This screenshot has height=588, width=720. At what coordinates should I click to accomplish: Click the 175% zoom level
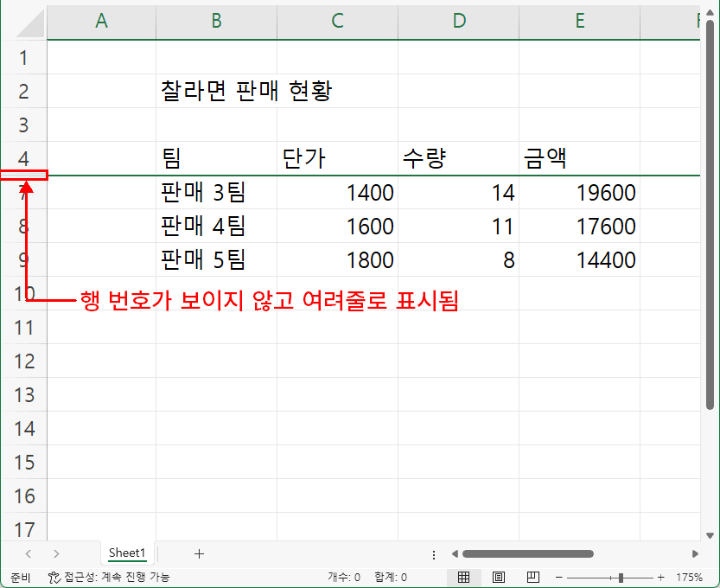[x=689, y=577]
